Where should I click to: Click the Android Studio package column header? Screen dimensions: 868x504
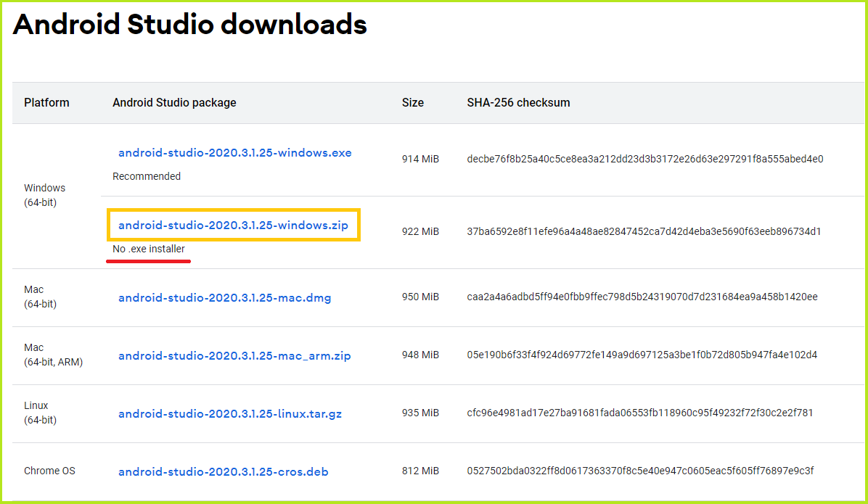point(174,102)
